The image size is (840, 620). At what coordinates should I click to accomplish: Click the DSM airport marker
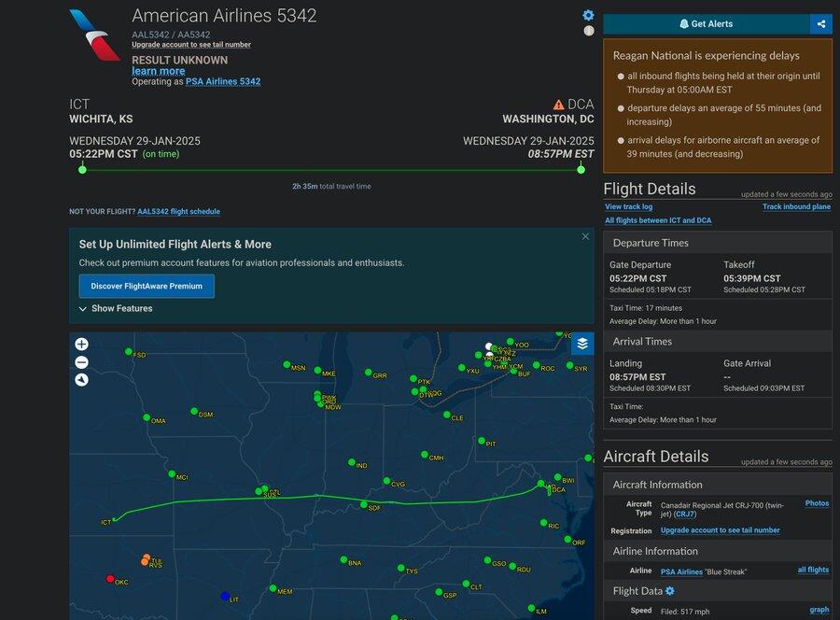coord(194,411)
